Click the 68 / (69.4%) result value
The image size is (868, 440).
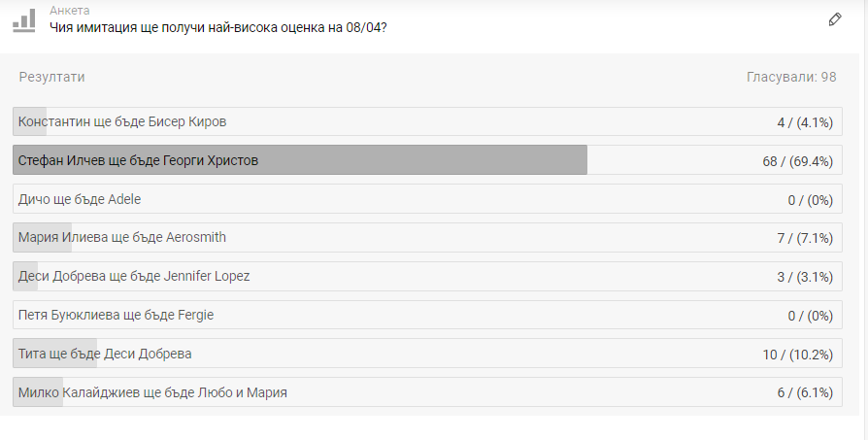pyautogui.click(x=797, y=161)
